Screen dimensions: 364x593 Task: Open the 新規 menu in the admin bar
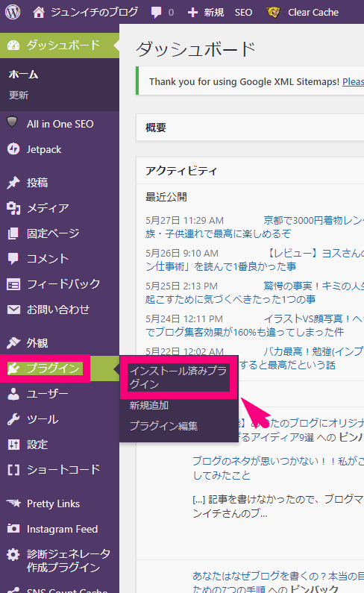point(214,13)
